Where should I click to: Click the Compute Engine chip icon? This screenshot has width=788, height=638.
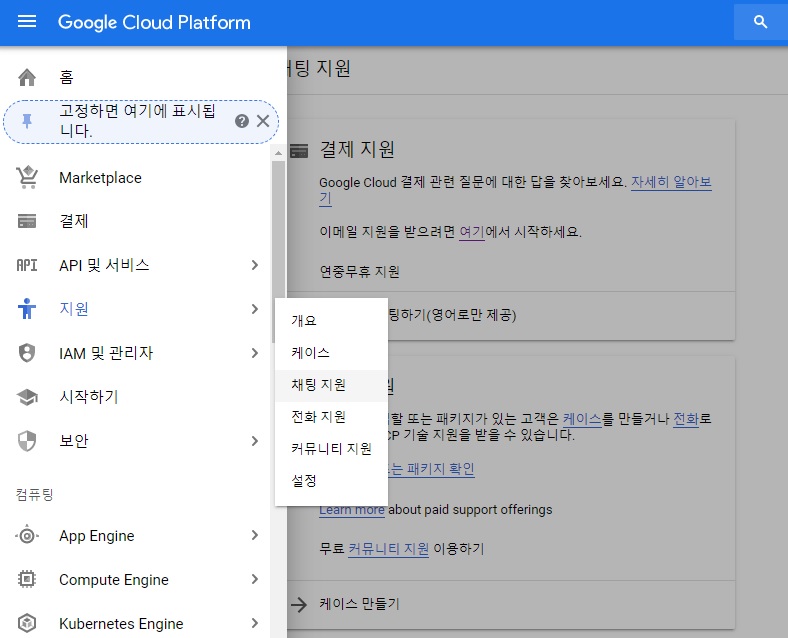tap(27, 579)
